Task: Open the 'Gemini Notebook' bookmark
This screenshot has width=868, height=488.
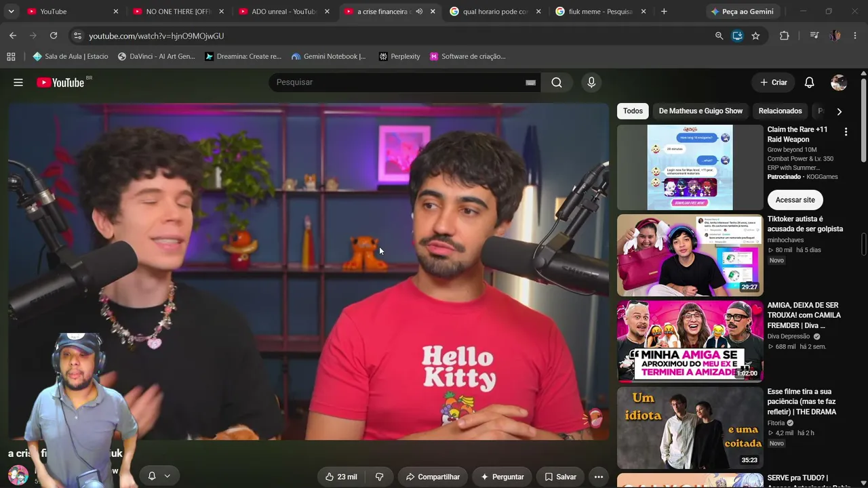Action: tap(328, 56)
